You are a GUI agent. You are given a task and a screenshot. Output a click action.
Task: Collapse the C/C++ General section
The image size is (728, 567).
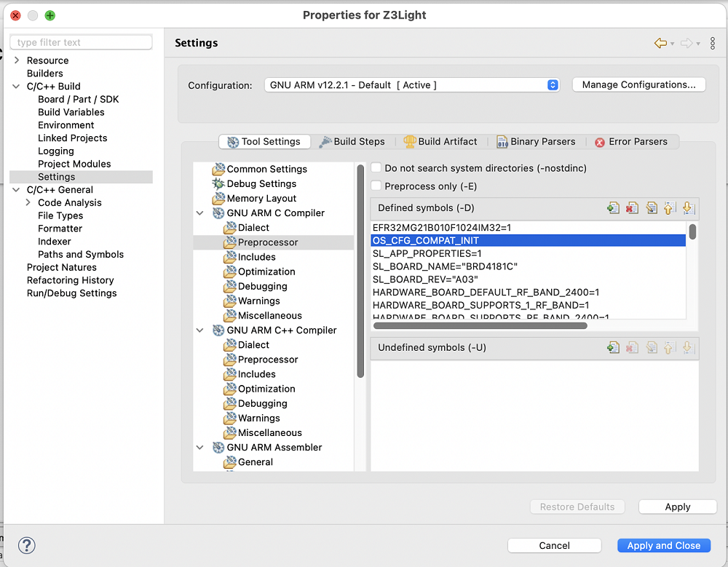(x=16, y=190)
